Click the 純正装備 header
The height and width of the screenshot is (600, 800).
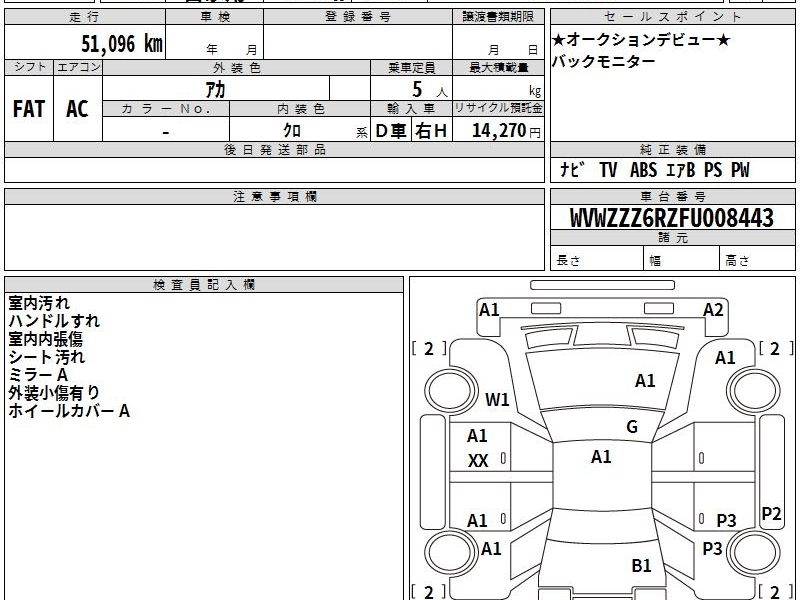[672, 150]
